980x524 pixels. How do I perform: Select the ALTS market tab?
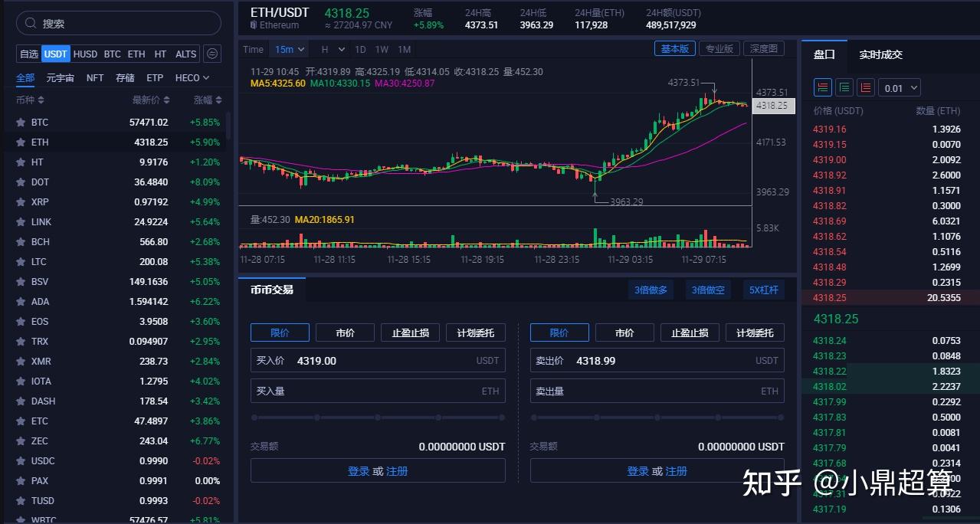(185, 54)
